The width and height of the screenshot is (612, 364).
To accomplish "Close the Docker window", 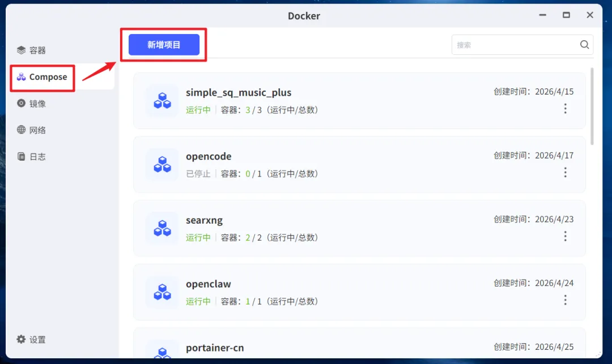I will point(590,15).
